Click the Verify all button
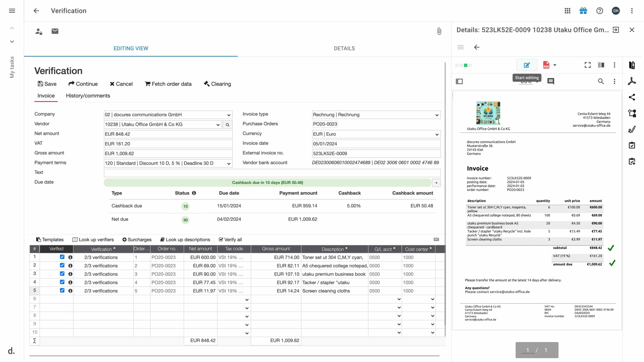The height and width of the screenshot is (362, 644). click(x=230, y=239)
